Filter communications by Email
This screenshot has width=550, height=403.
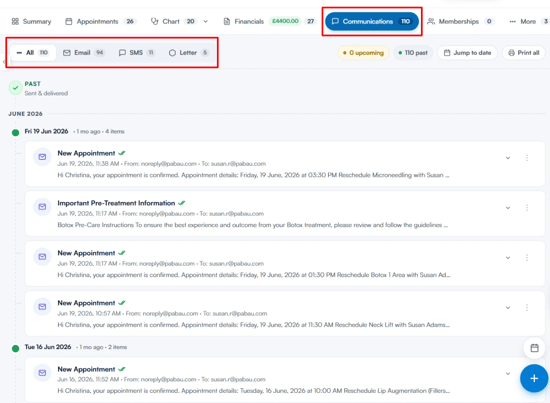[83, 53]
